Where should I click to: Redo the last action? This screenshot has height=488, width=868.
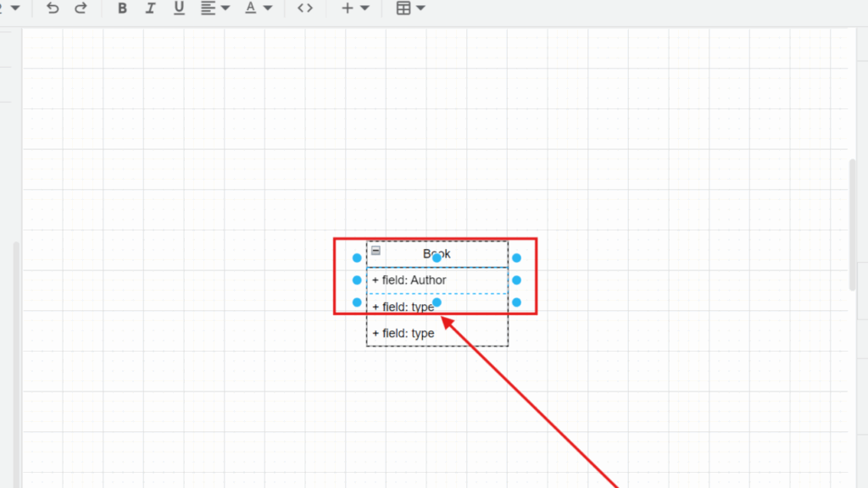[81, 8]
